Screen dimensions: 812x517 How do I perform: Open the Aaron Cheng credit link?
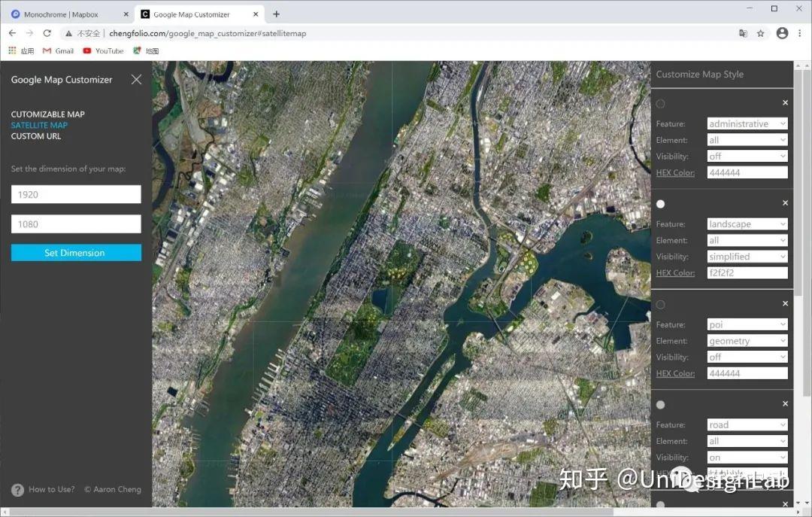click(x=112, y=489)
